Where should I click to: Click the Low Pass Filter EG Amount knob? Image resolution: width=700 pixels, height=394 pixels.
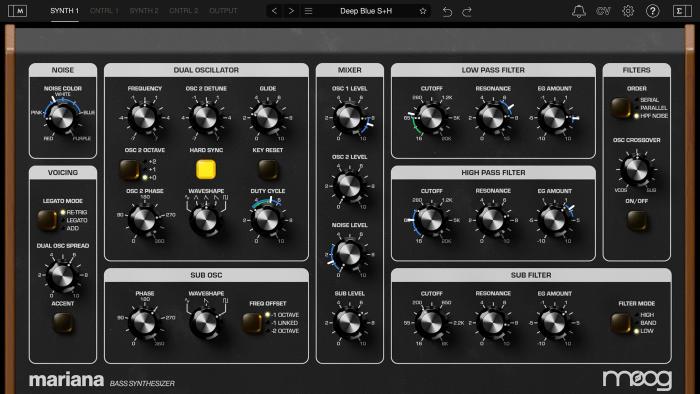(554, 117)
